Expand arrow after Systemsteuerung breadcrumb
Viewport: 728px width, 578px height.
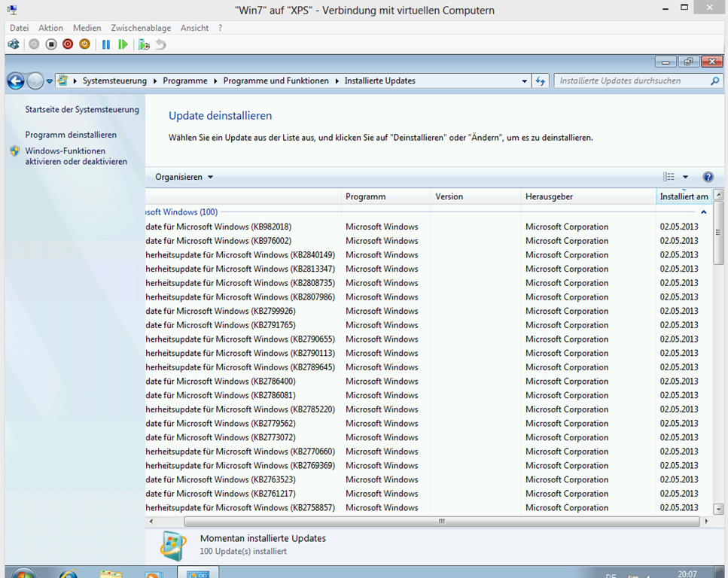click(155, 81)
